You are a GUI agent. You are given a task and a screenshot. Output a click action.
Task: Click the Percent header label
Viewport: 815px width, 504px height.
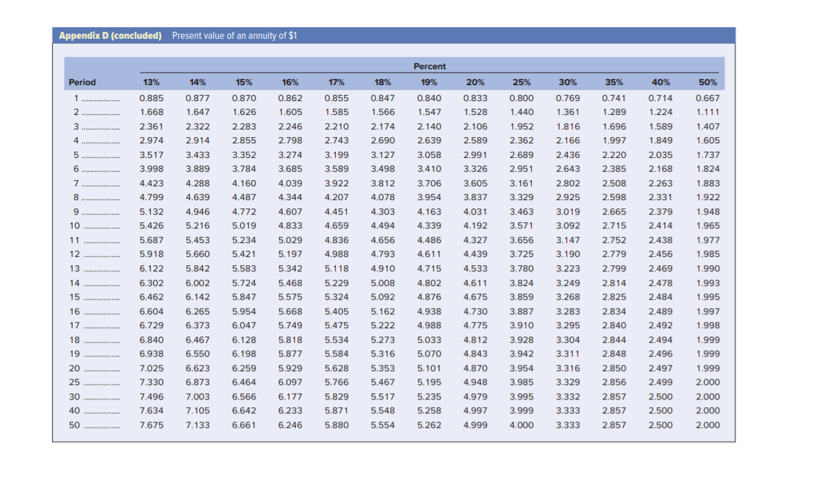(x=429, y=66)
